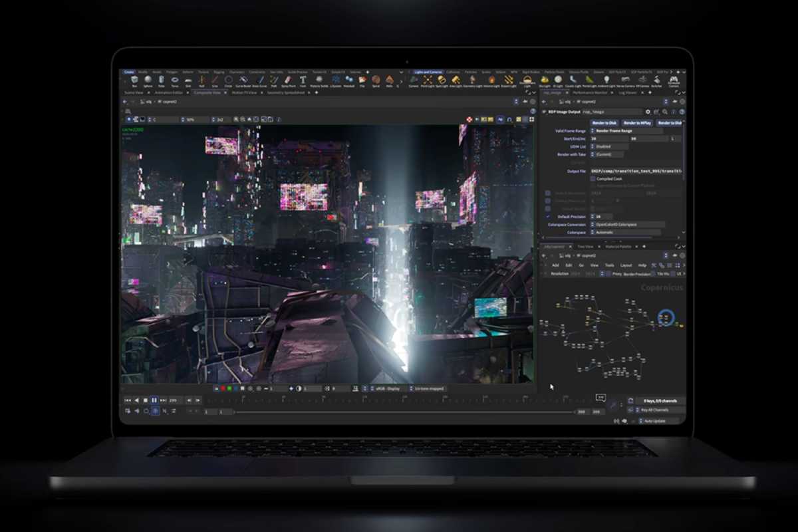Open the Colorspace Conversion dropdown
Screen dimensions: 798x532
pos(627,225)
